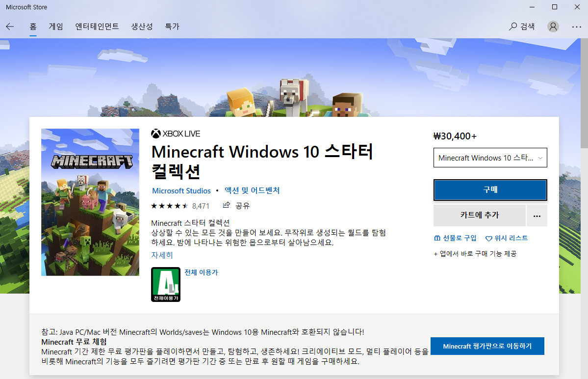Click the 구매 purchase button
This screenshot has height=379, width=588.
pos(490,190)
